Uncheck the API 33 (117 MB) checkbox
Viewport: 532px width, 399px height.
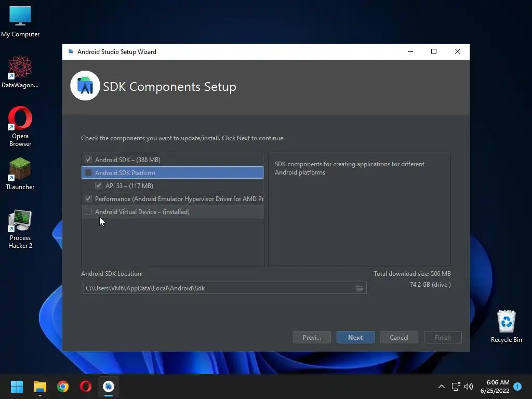pos(99,185)
